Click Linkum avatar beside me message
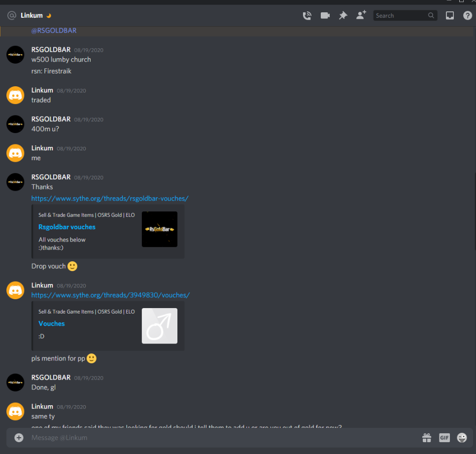This screenshot has width=476, height=454. [x=15, y=153]
